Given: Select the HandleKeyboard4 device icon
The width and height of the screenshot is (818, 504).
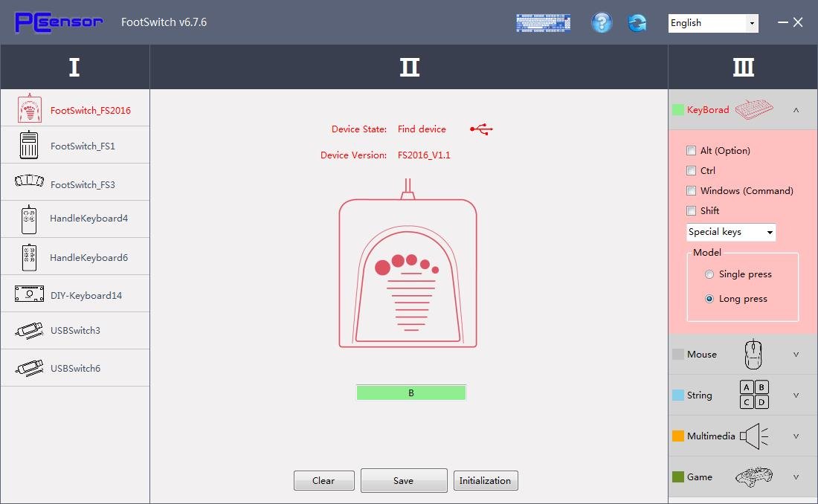Looking at the screenshot, I should 29,219.
